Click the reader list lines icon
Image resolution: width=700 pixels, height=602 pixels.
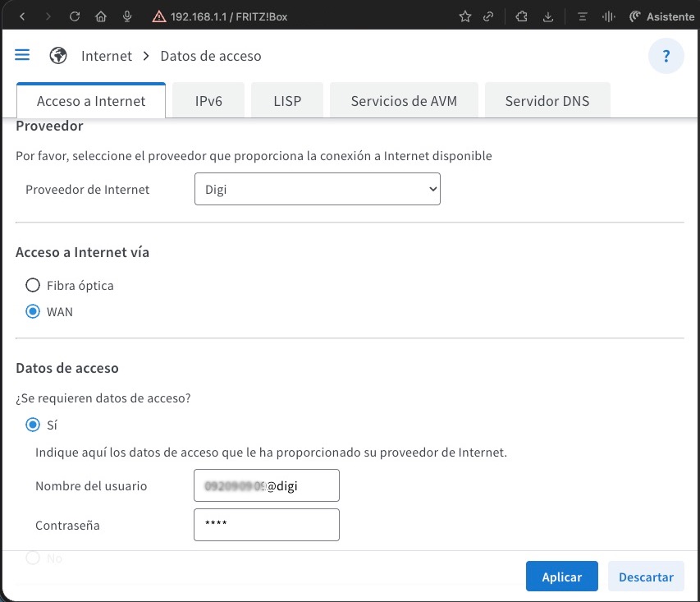tap(582, 17)
